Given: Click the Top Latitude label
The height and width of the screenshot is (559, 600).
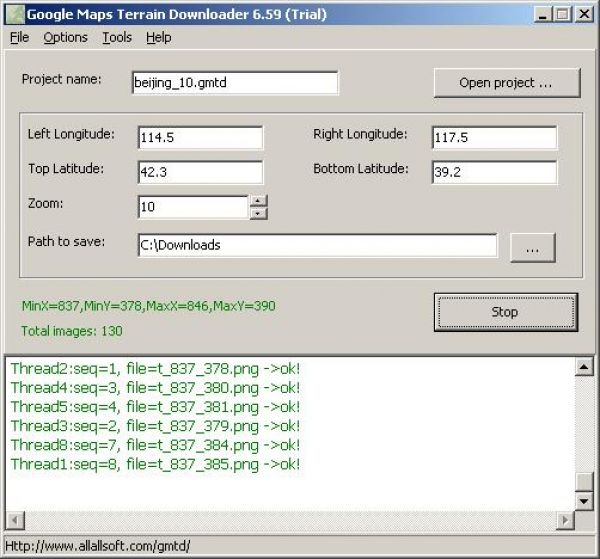Looking at the screenshot, I should click(x=66, y=169).
